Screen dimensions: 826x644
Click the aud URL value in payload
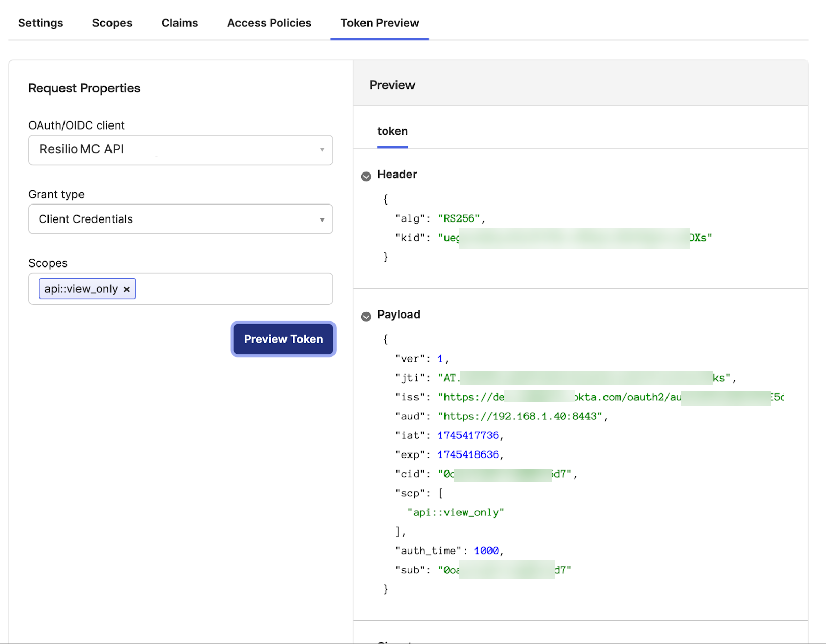pyautogui.click(x=520, y=416)
